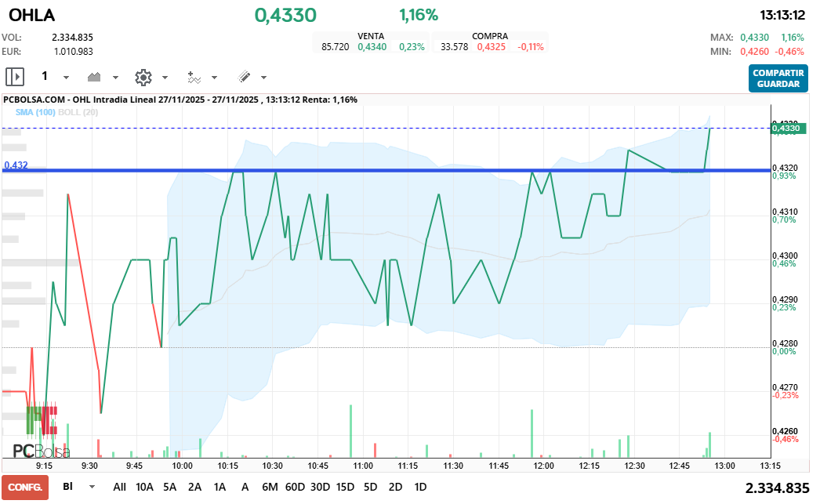Click the add indicator icon
This screenshot has width=820, height=504.
point(194,77)
